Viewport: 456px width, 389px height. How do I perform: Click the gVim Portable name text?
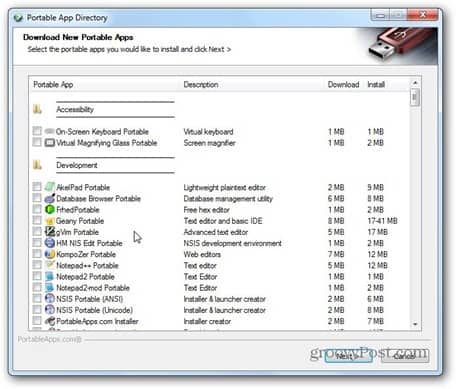click(x=78, y=232)
